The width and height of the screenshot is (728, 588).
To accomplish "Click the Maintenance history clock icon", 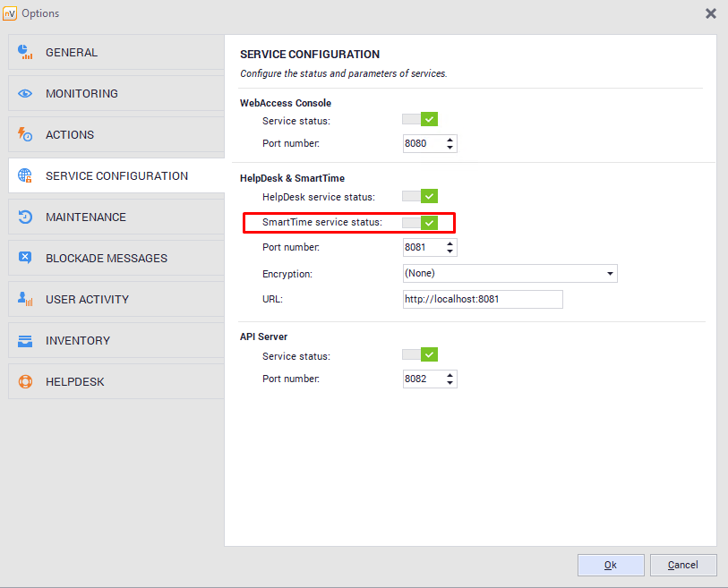I will click(x=25, y=217).
